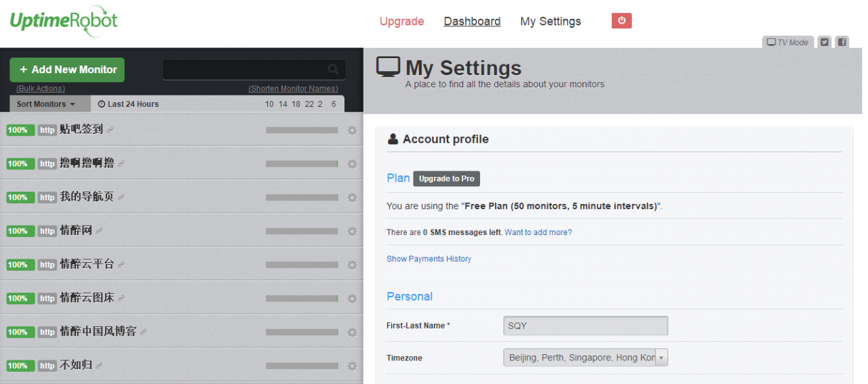Toggle TV Mode display
The height and width of the screenshot is (384, 868).
pos(787,42)
